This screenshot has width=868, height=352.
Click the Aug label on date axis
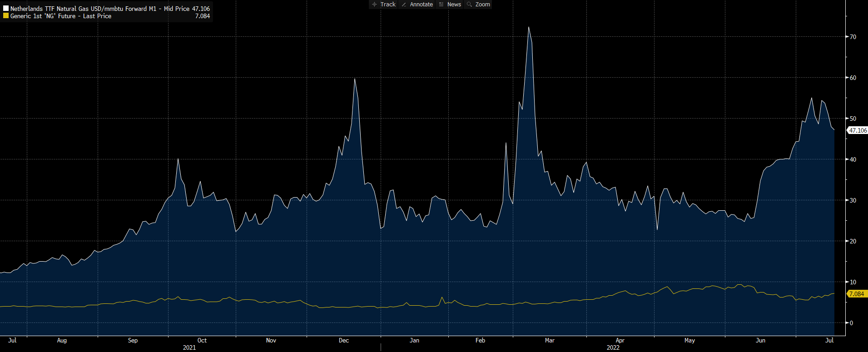tap(62, 340)
